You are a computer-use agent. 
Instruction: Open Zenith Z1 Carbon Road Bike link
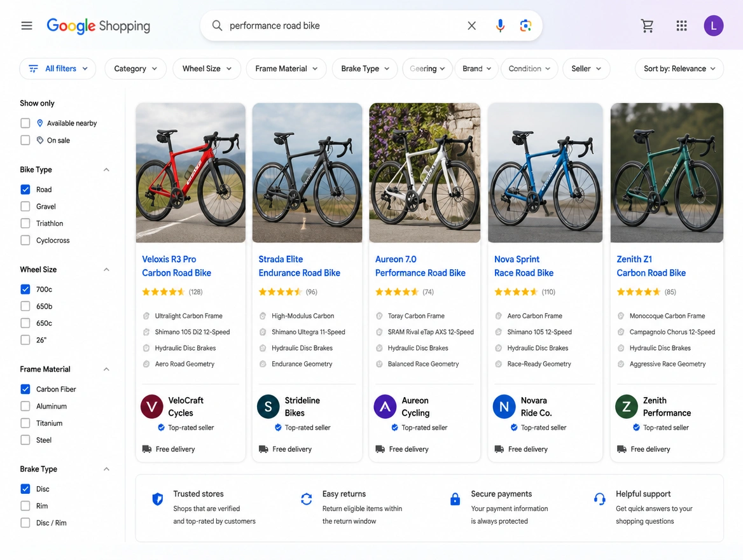(651, 266)
